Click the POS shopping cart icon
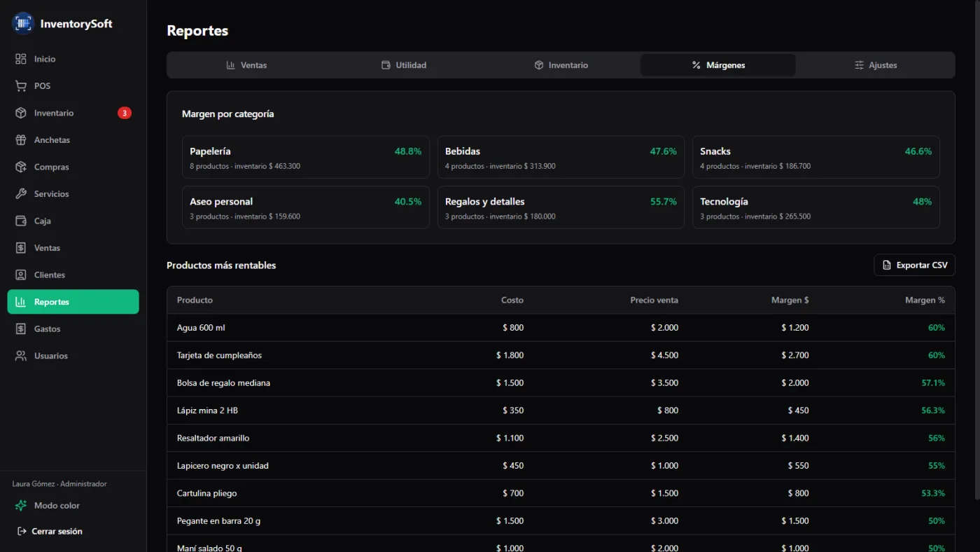 pyautogui.click(x=21, y=86)
